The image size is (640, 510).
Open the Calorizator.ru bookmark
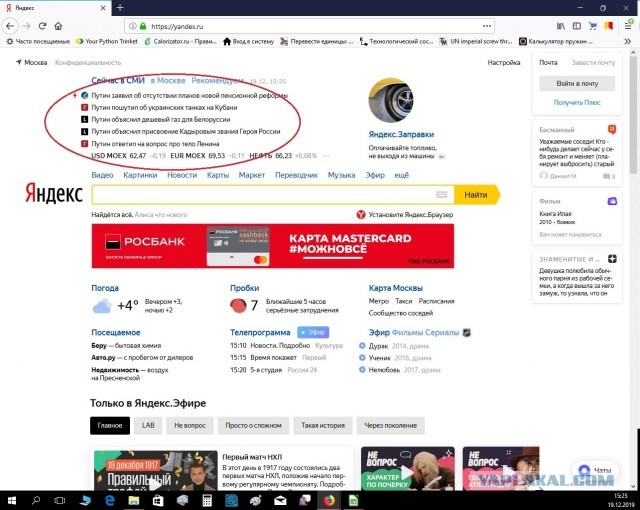click(x=180, y=41)
